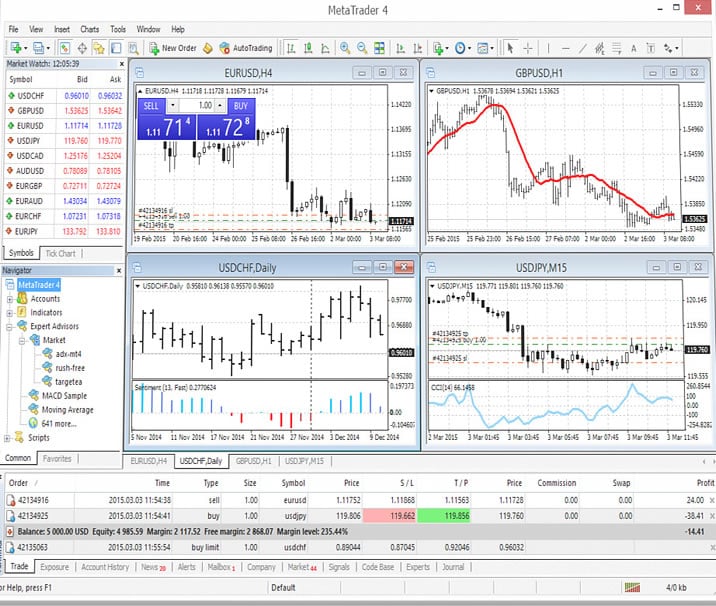Select the rush-free expert advisor

pos(70,368)
